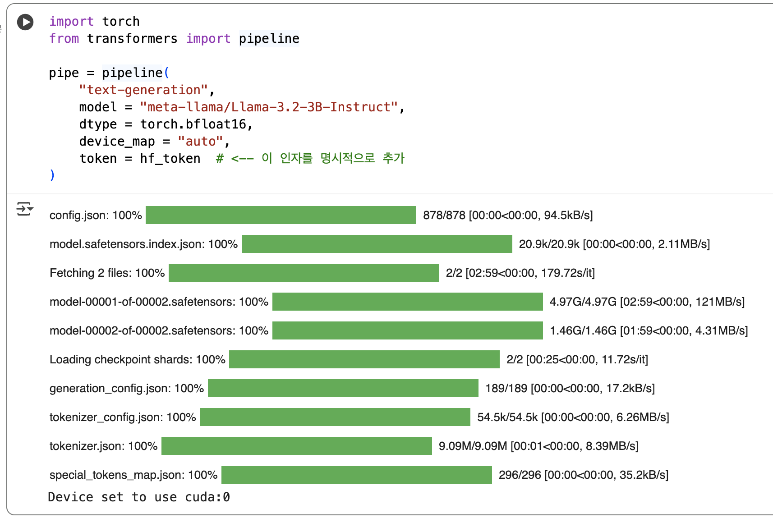Click the cell output options icon

point(24,209)
